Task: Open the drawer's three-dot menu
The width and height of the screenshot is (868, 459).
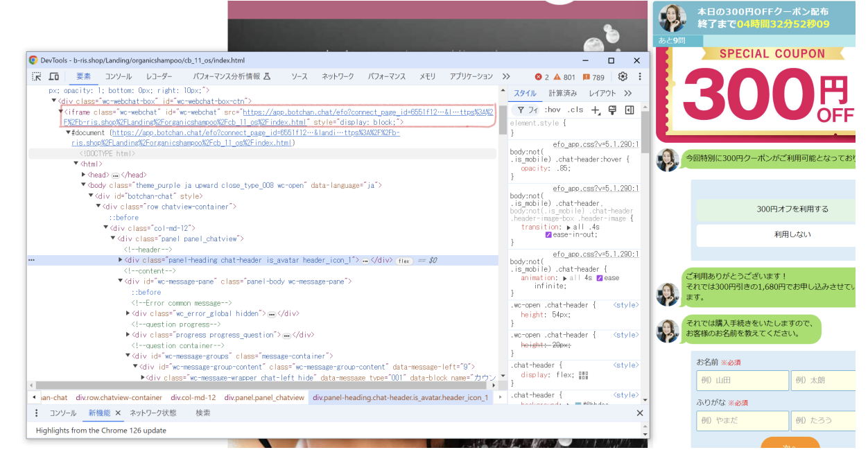Action: tap(37, 413)
